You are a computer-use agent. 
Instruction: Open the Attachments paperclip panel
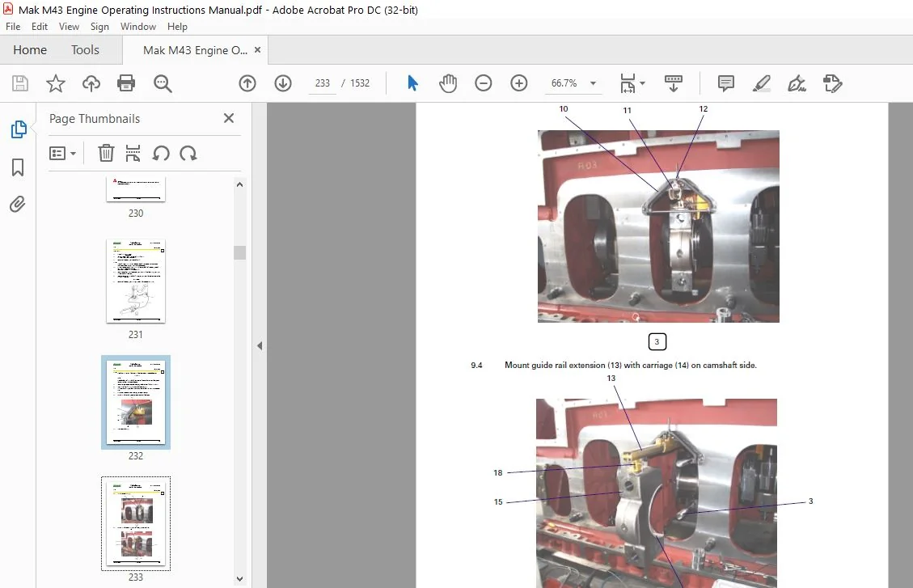pyautogui.click(x=18, y=205)
